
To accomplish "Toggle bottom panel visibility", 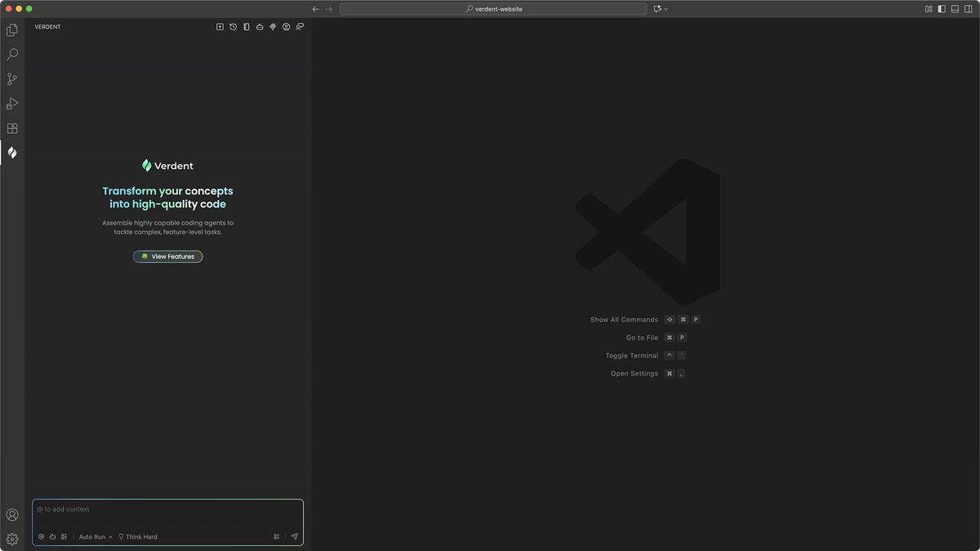I will click(955, 9).
